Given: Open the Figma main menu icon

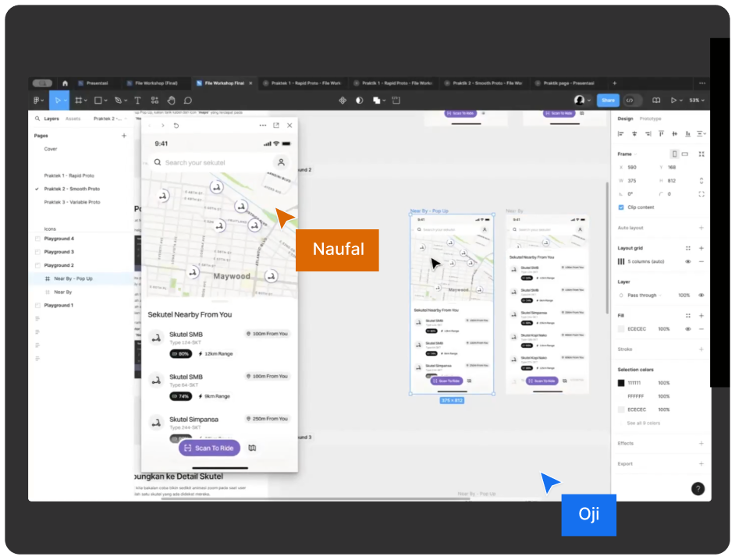Looking at the screenshot, I should (x=38, y=101).
